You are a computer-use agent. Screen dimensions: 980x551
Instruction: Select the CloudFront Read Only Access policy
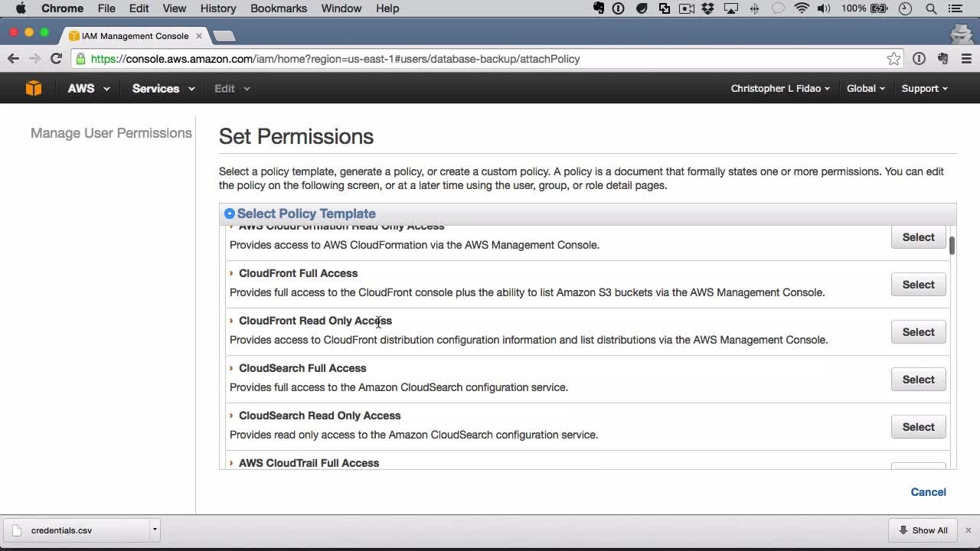click(x=918, y=332)
